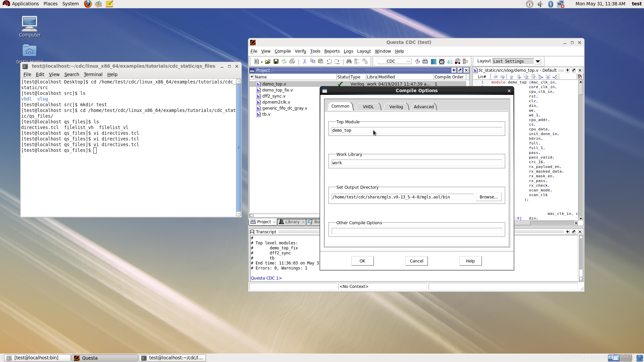The height and width of the screenshot is (362, 644).
Task: Open the Verify menu in Questa CDC
Action: pos(300,51)
